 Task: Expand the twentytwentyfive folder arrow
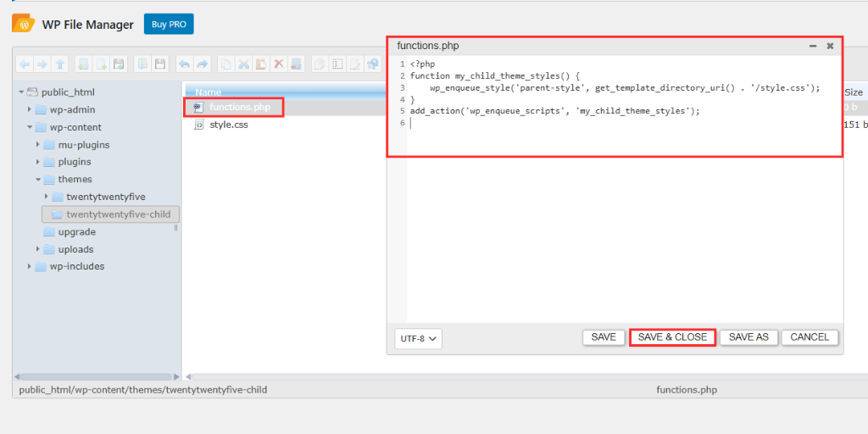coord(46,197)
